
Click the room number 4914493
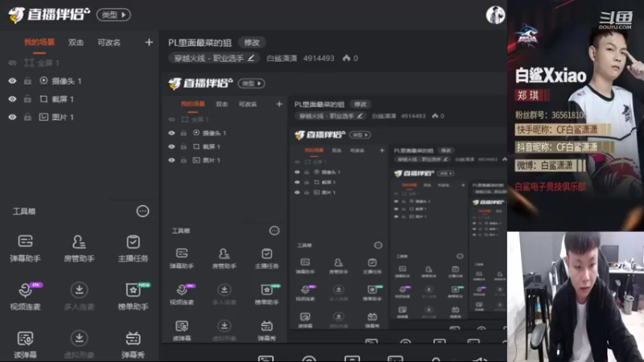[319, 58]
